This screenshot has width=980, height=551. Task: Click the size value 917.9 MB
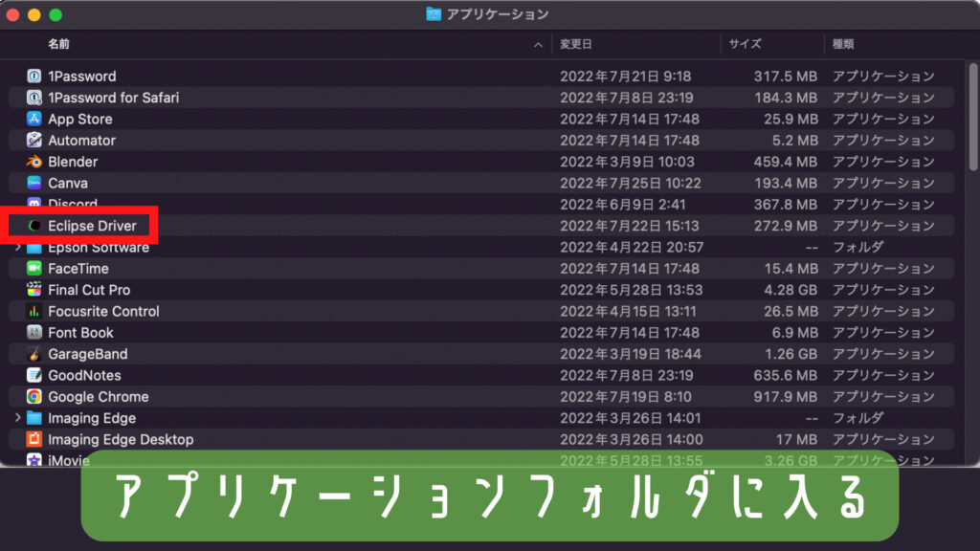click(x=785, y=397)
